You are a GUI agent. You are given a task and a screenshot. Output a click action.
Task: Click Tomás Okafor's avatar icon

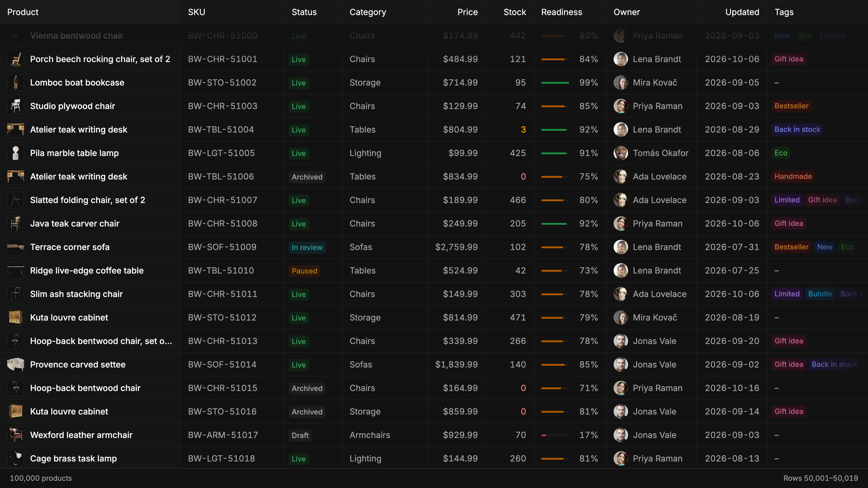click(x=621, y=153)
